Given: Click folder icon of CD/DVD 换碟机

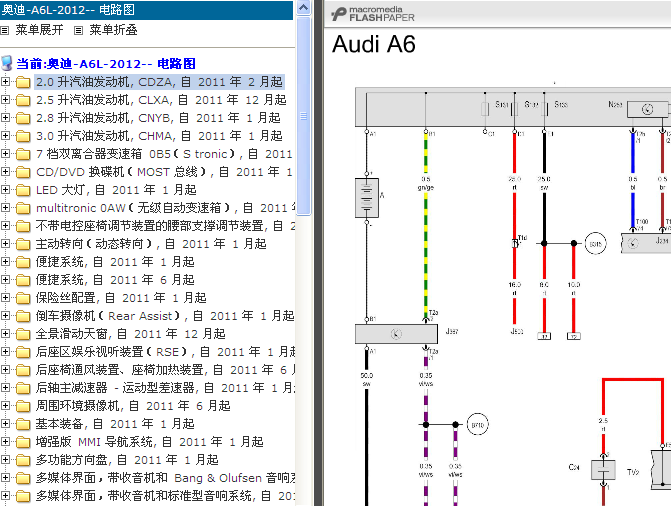Looking at the screenshot, I should 23,172.
